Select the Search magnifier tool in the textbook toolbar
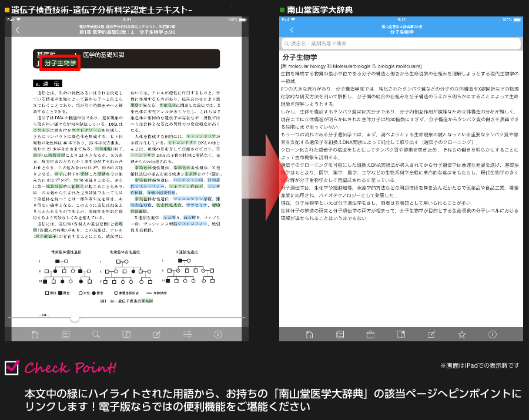 pyautogui.click(x=96, y=334)
